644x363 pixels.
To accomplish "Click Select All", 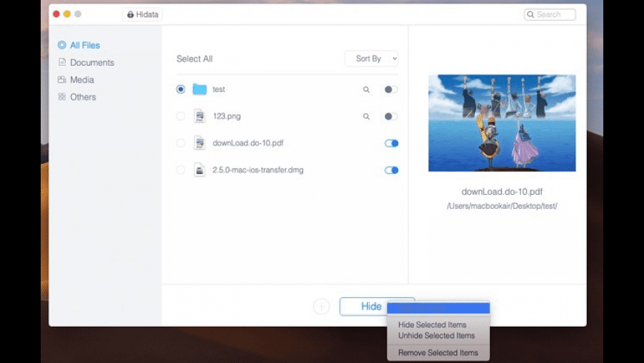I will (195, 59).
